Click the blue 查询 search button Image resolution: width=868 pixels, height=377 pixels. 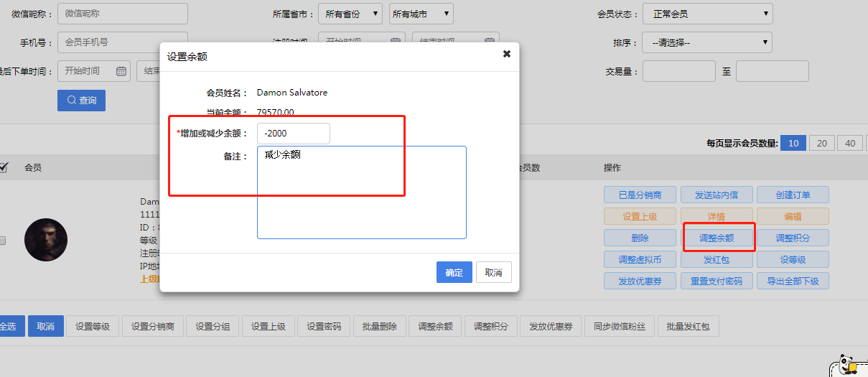(x=81, y=101)
